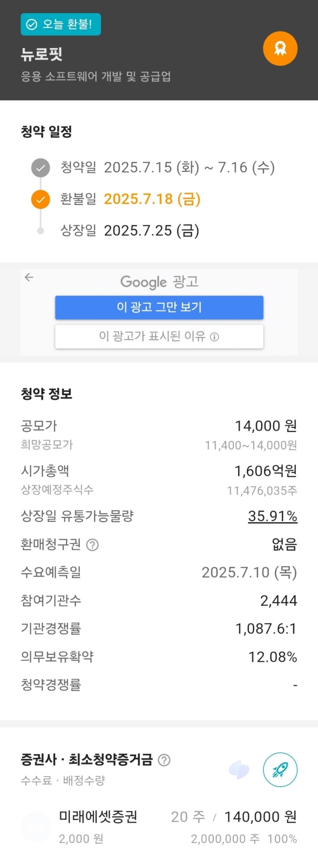Tap the faded blue swirl icon
This screenshot has width=318, height=868.
point(239,770)
